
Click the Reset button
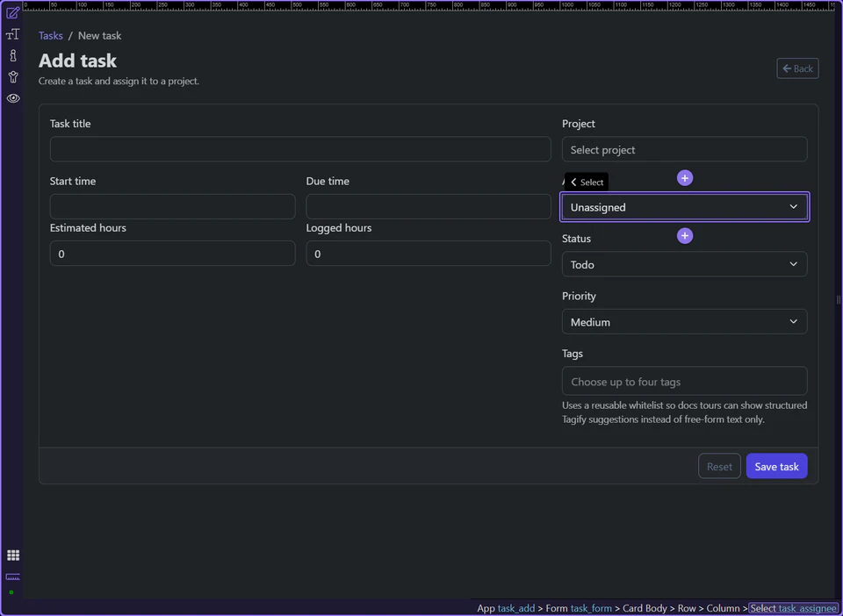point(718,466)
